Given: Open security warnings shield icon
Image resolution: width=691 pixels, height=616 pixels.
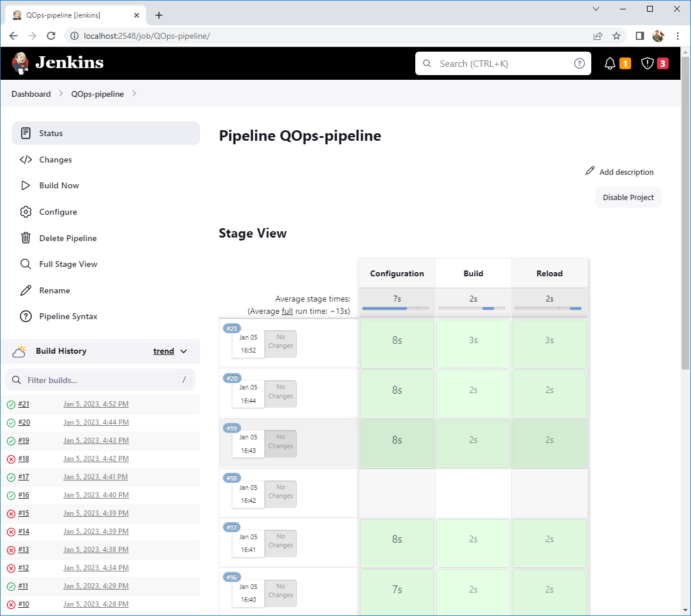Looking at the screenshot, I should [647, 63].
